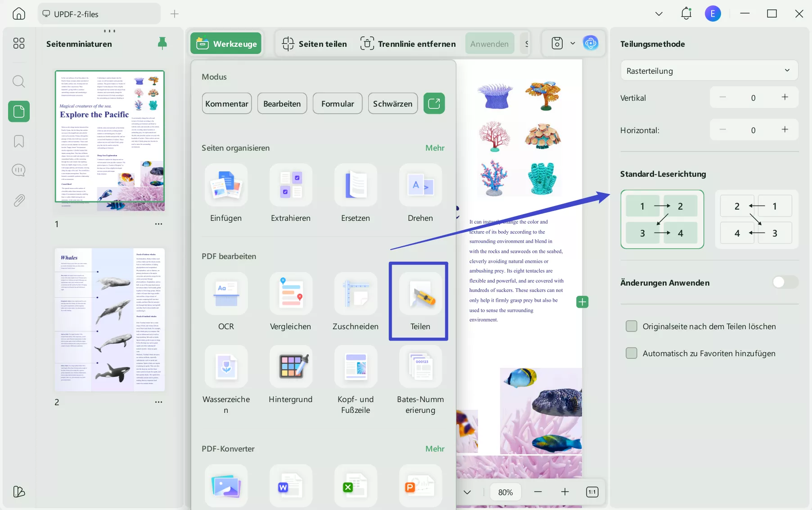The height and width of the screenshot is (510, 812).
Task: Increase the Vertikal value
Action: coord(785,97)
